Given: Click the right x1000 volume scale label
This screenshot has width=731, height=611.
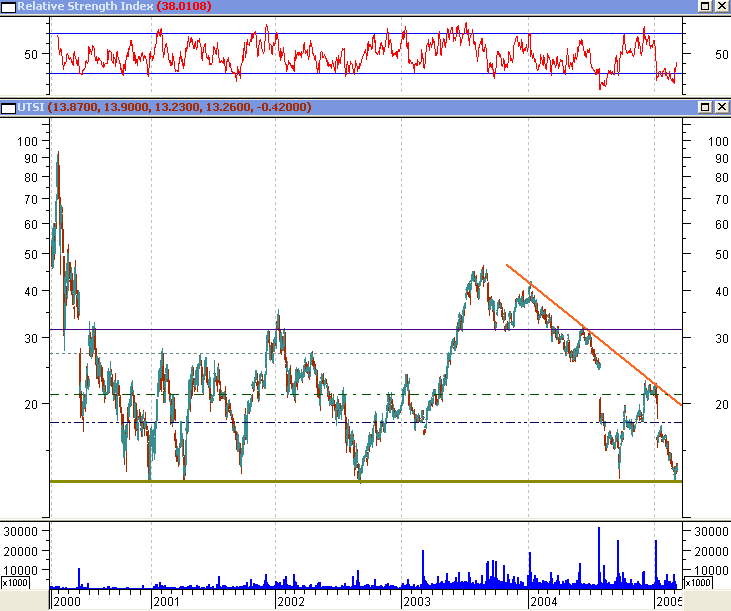Looking at the screenshot, I should pos(698,583).
